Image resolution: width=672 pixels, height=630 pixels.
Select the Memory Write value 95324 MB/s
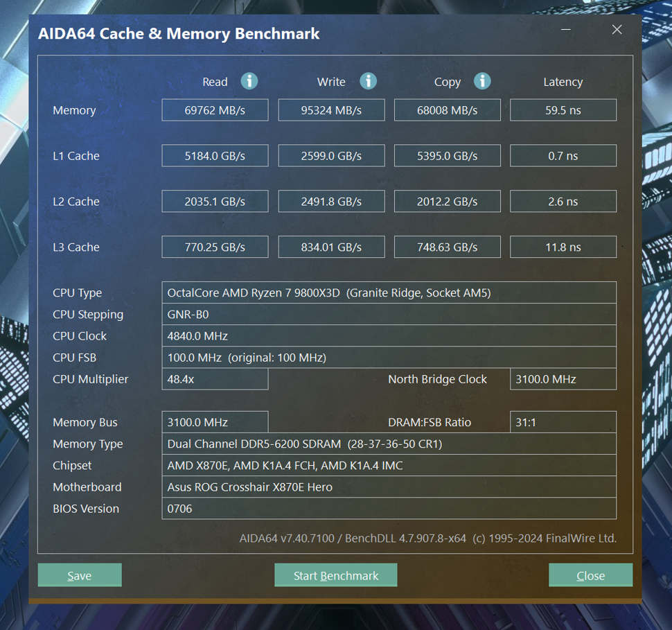click(331, 110)
